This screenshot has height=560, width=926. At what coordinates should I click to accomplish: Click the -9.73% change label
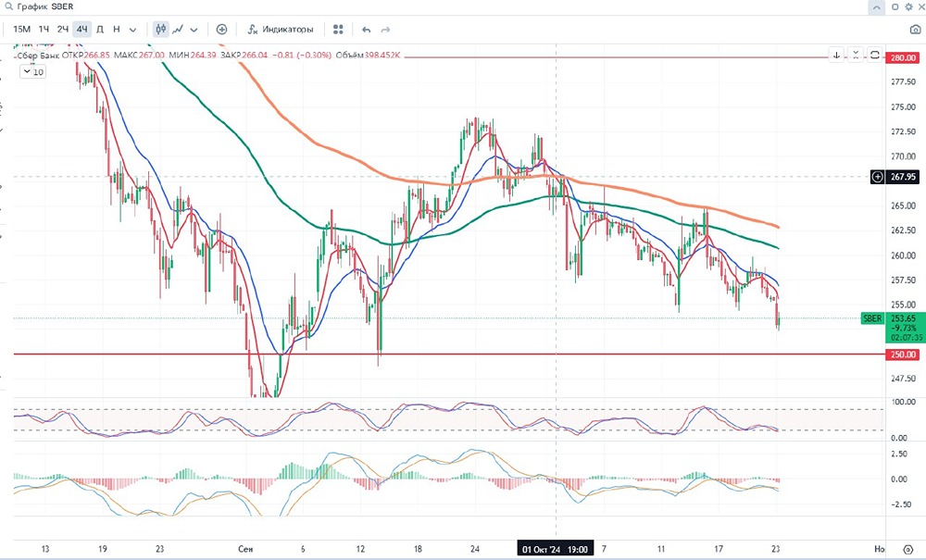(905, 328)
